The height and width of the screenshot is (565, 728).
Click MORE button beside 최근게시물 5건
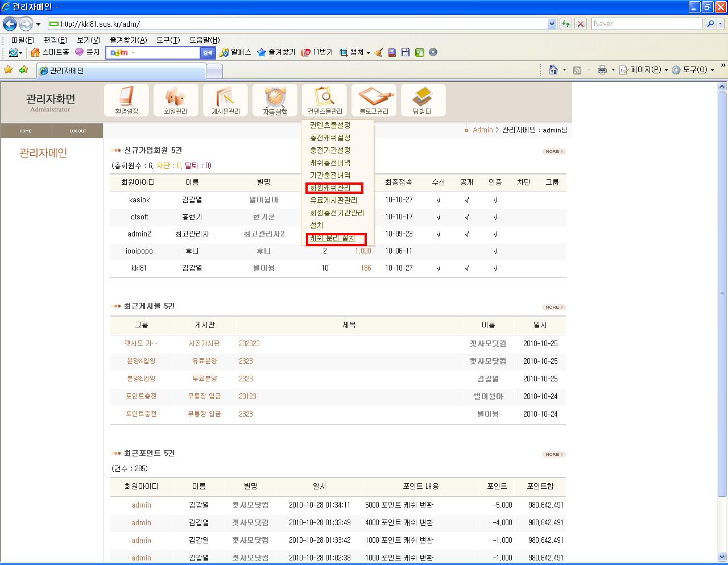coord(553,307)
